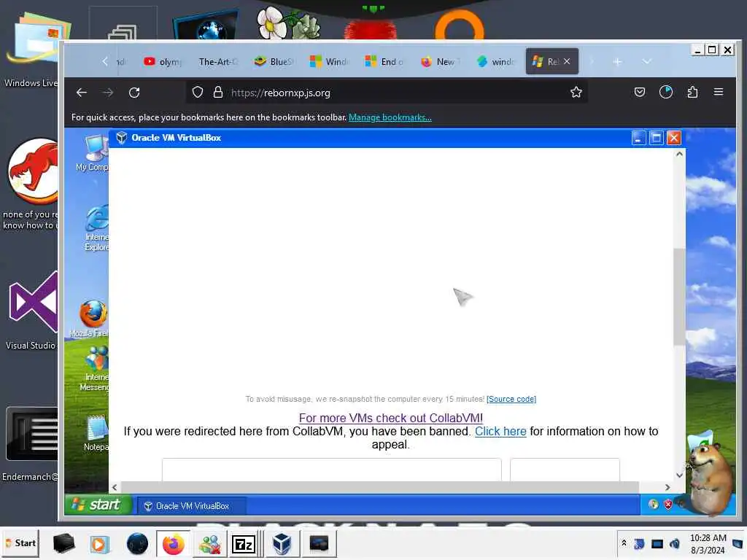Open the clock showing 10:28 AM
Screen dimensions: 747x560
708,544
